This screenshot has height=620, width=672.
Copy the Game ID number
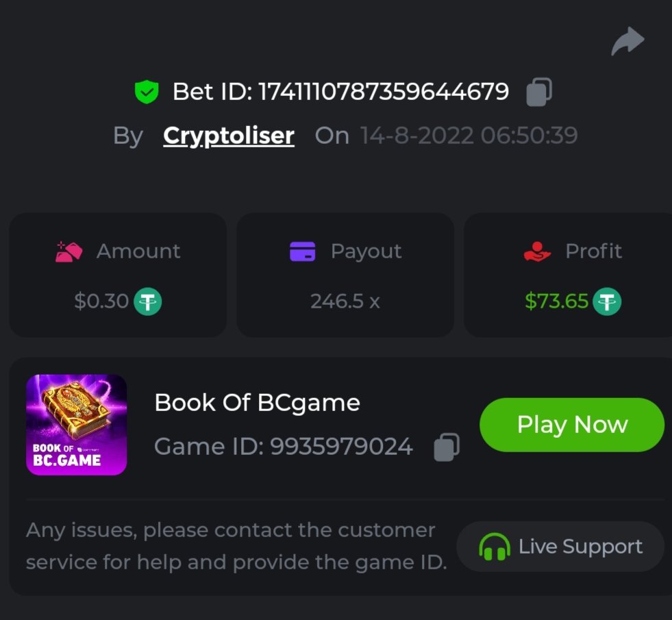[447, 447]
